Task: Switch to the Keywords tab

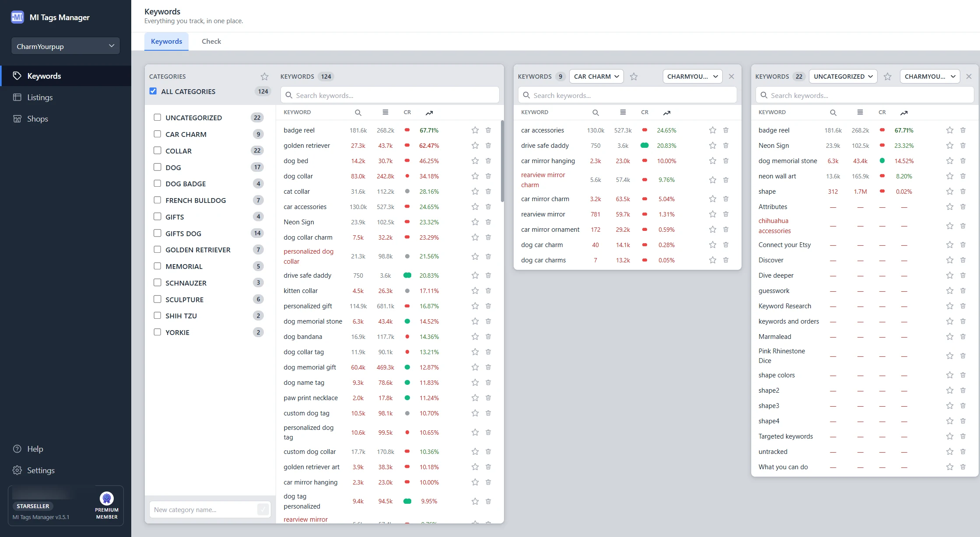Action: click(166, 42)
